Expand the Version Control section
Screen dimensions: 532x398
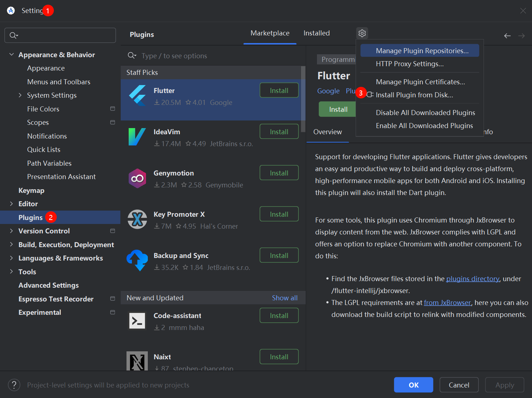[x=12, y=231]
